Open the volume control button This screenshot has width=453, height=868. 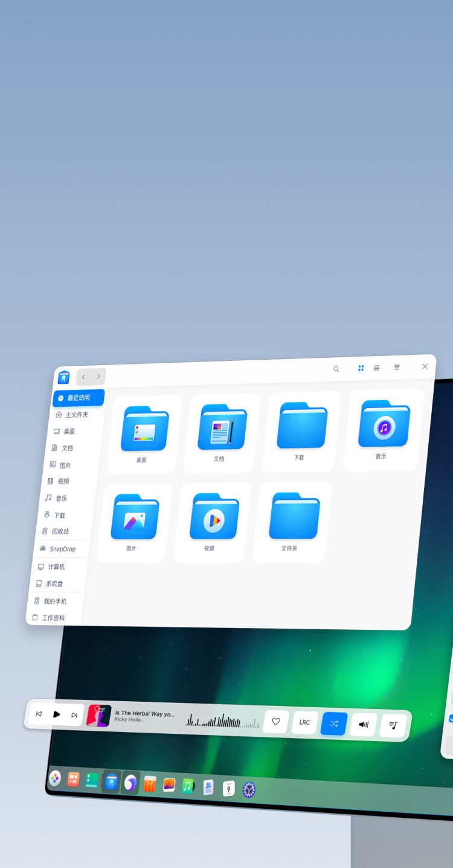coord(364,724)
